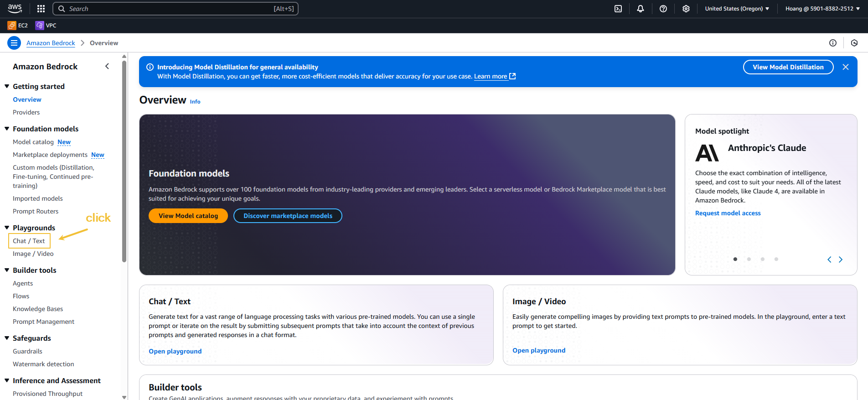Open Guardrails sidebar item
The width and height of the screenshot is (868, 400).
(27, 351)
